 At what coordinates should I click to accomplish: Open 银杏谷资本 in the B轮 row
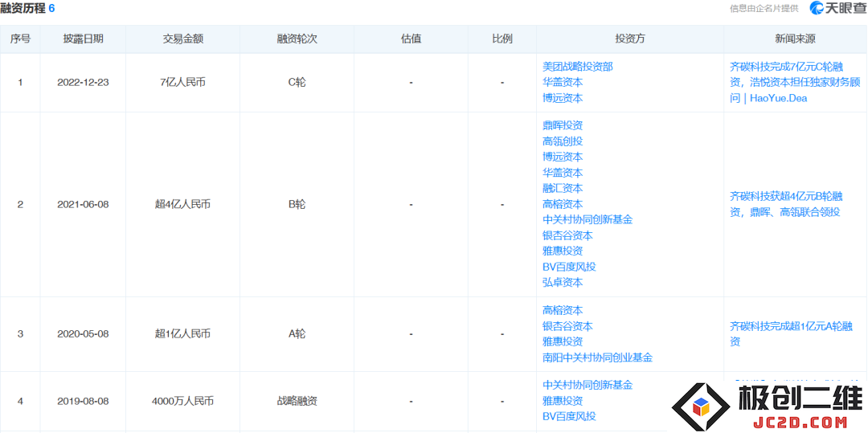point(567,235)
